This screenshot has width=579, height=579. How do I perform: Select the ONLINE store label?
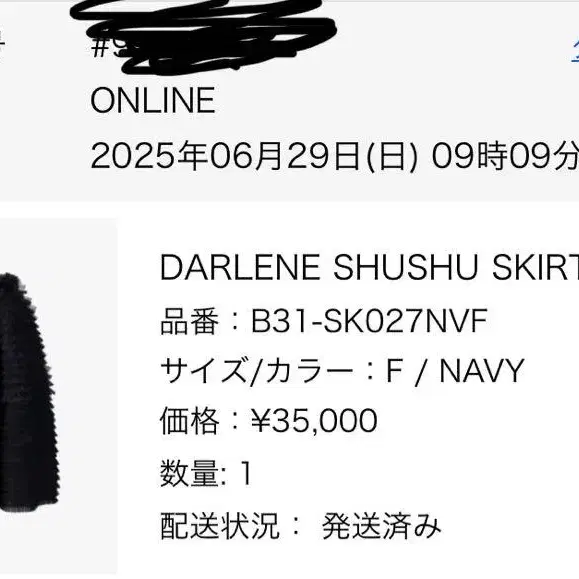click(153, 100)
